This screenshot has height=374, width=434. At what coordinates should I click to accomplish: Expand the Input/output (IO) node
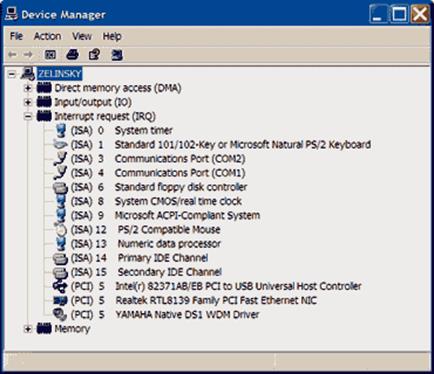click(x=28, y=102)
